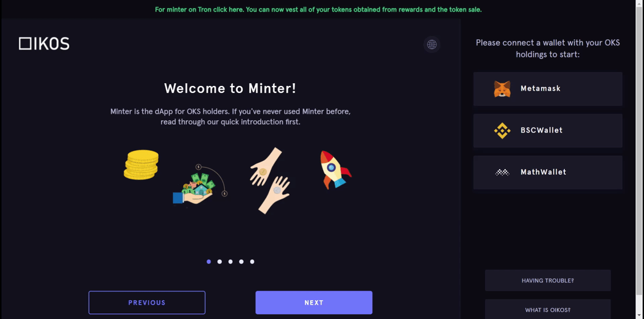Select the fifth carousel dot

[x=252, y=261]
